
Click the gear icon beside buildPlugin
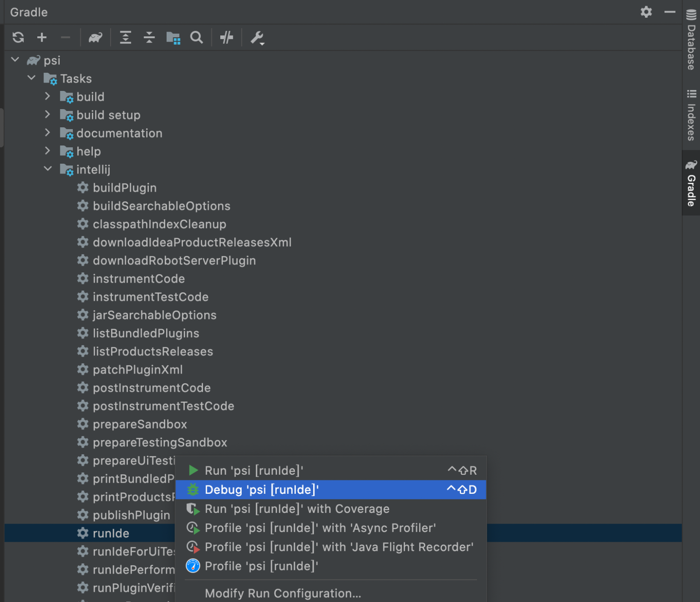click(83, 187)
